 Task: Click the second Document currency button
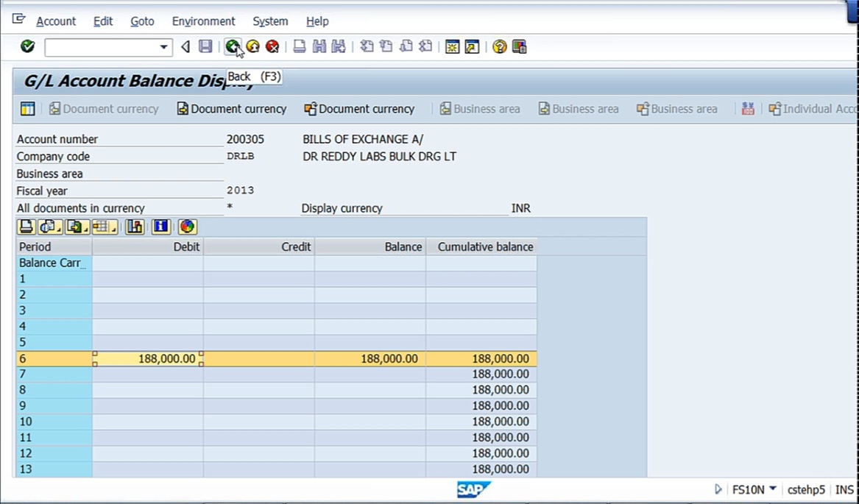pos(231,109)
